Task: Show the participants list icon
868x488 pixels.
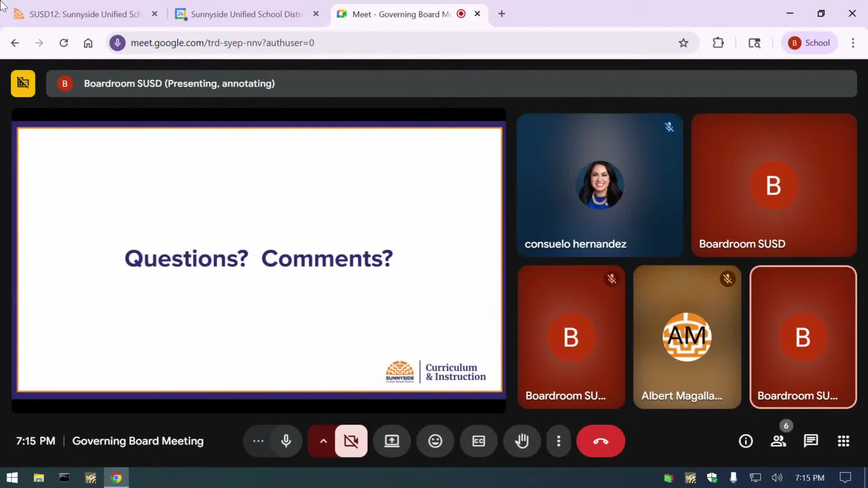Action: 778,441
